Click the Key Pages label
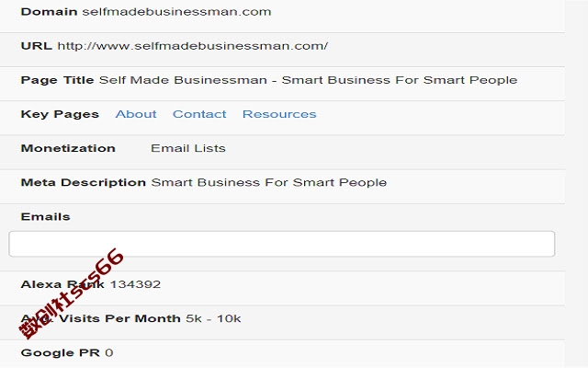Viewport: 588px width, 368px height. (60, 114)
